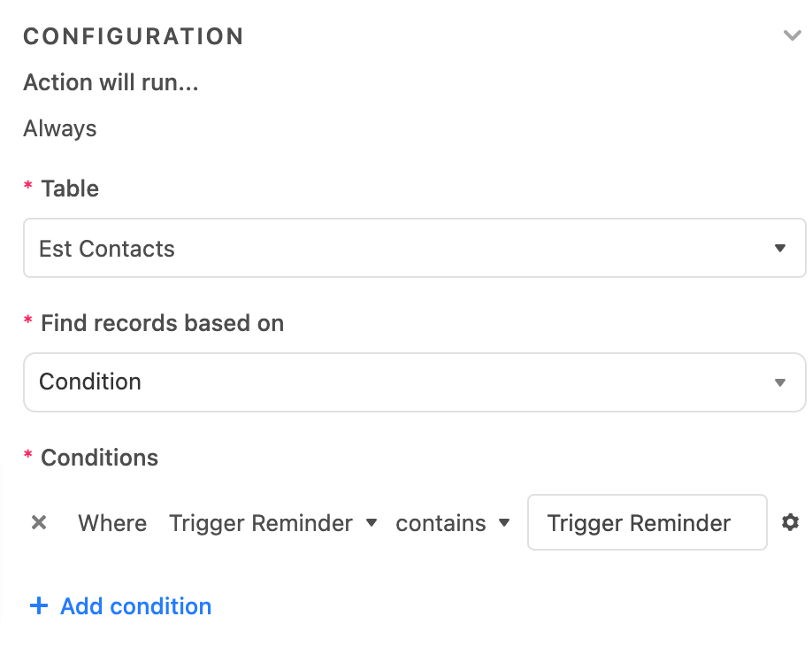Click the Conditions field label
The width and height of the screenshot is (812, 655).
coord(99,458)
